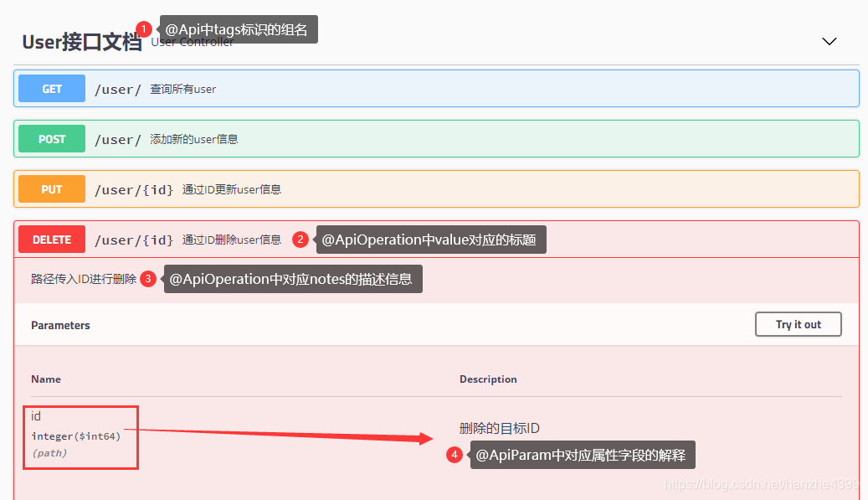Click the Try it out button

coord(799,324)
